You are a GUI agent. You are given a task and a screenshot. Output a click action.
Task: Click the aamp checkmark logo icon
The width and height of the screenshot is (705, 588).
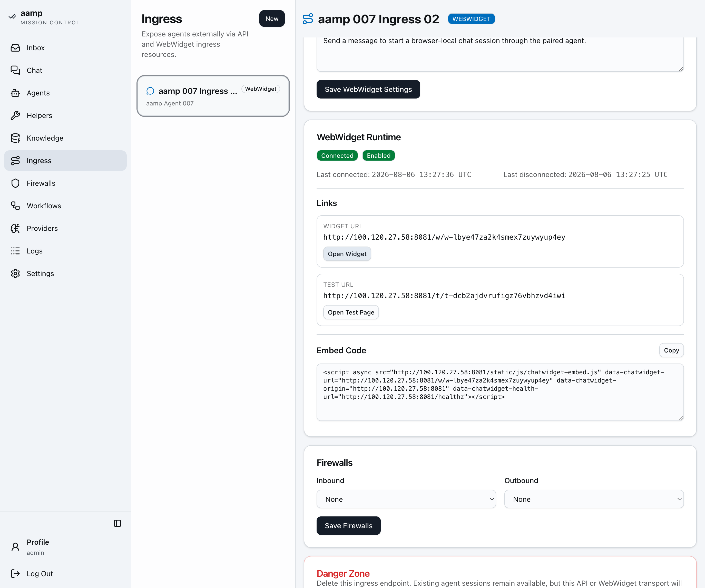tap(12, 16)
